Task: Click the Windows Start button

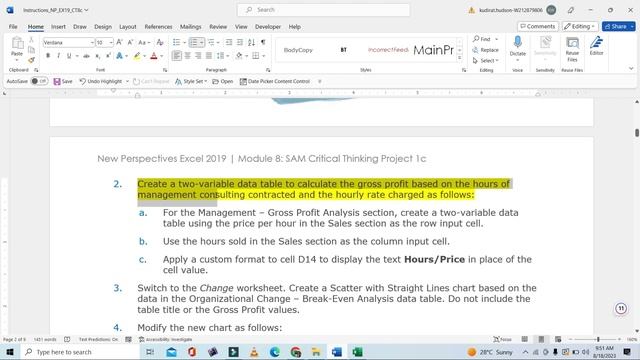Action: 10,352
